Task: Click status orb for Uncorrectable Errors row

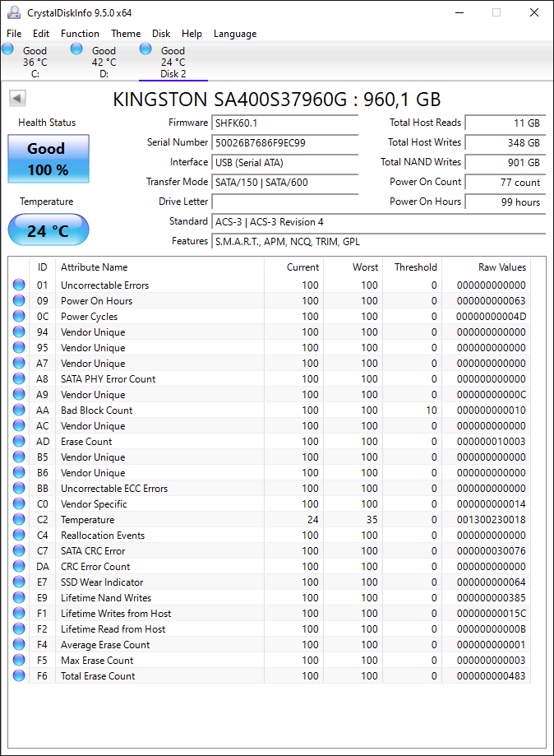Action: [x=19, y=285]
